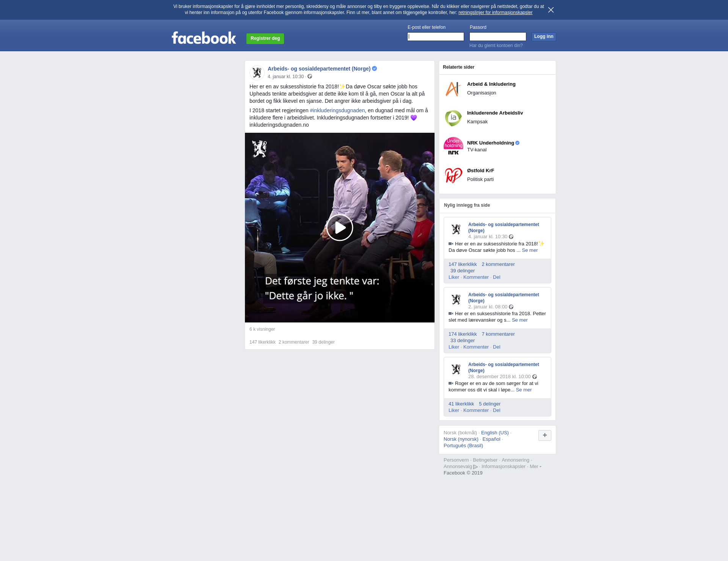Click the Facebook logo
The width and height of the screenshot is (728, 561).
[204, 38]
